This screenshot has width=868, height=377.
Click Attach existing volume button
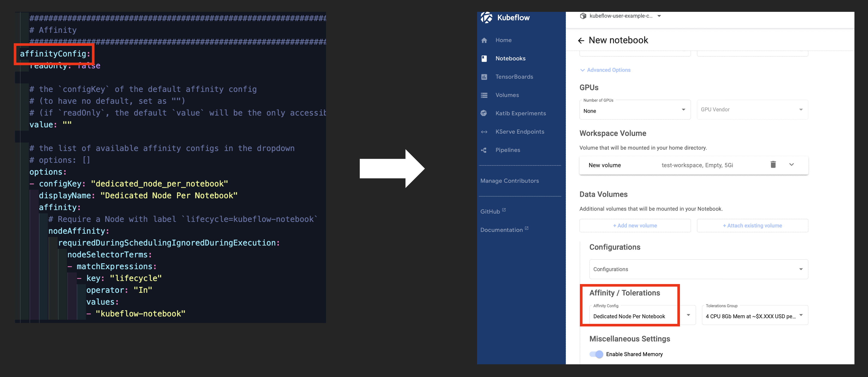pos(752,226)
